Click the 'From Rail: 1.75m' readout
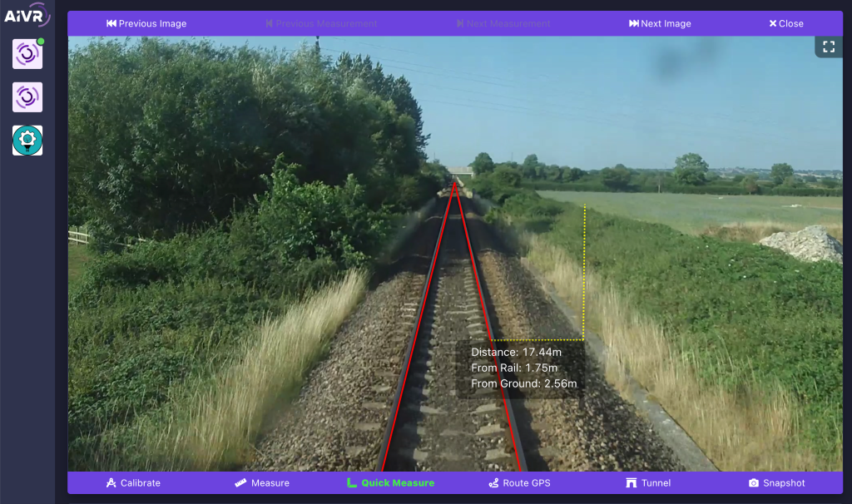Screen dimensions: 852x504 [514, 368]
